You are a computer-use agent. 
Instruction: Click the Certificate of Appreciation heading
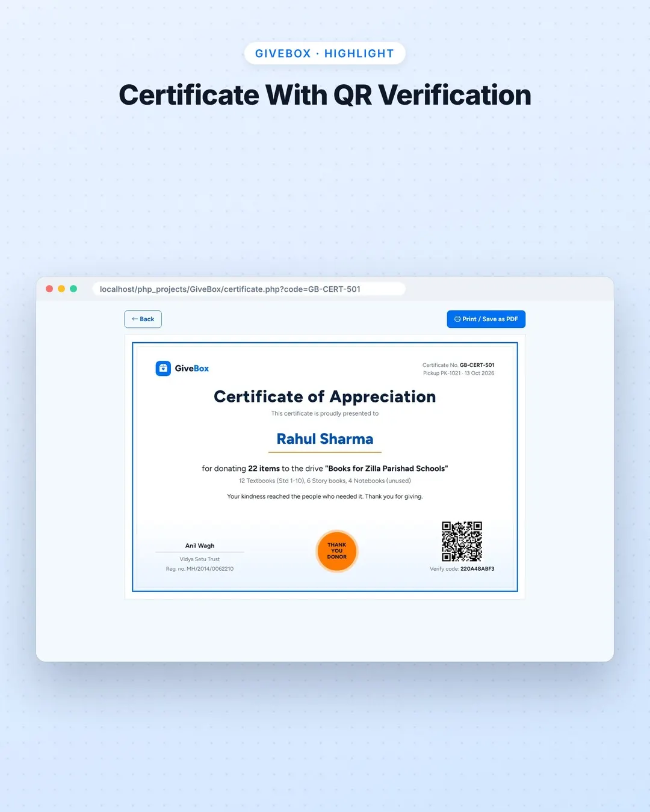tap(325, 396)
